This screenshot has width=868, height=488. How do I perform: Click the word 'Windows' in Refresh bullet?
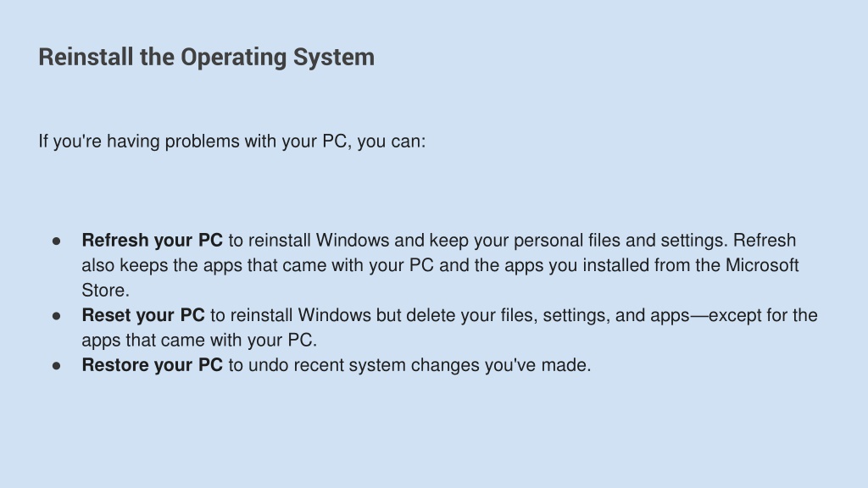click(353, 241)
